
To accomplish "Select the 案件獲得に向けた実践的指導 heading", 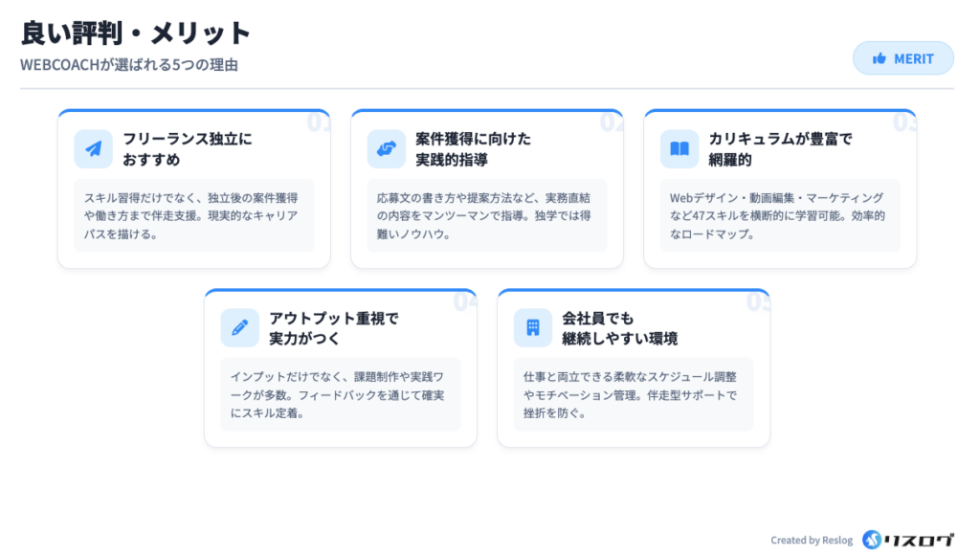I will click(474, 148).
